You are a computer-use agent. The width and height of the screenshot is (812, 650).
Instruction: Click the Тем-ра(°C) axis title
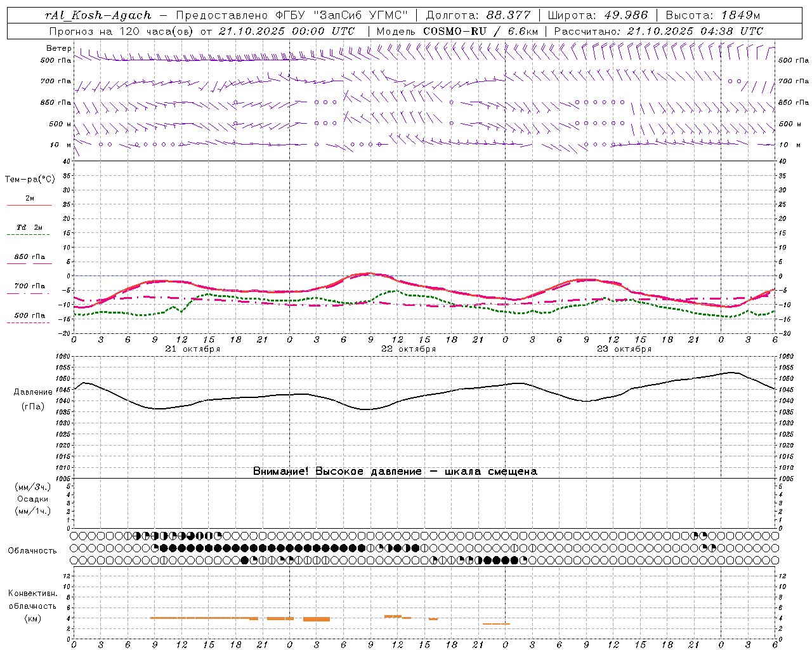point(30,180)
